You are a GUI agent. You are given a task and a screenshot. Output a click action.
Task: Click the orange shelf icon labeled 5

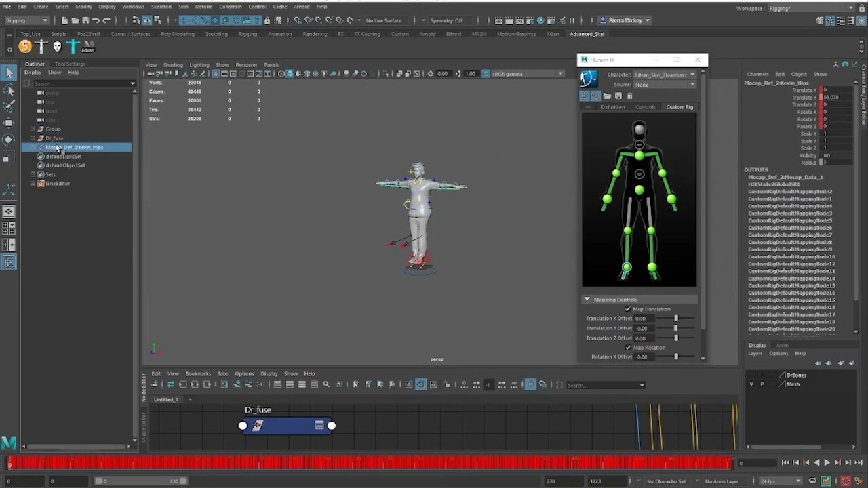click(25, 47)
